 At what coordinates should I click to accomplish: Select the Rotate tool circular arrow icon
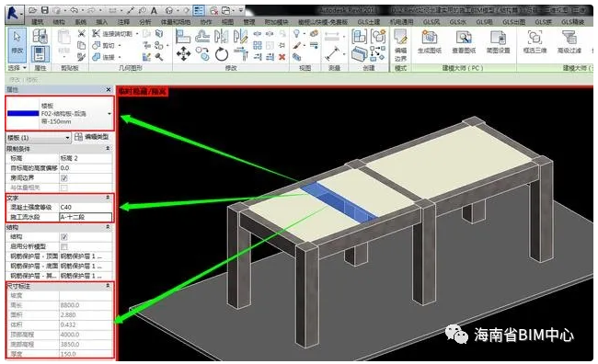(x=221, y=54)
